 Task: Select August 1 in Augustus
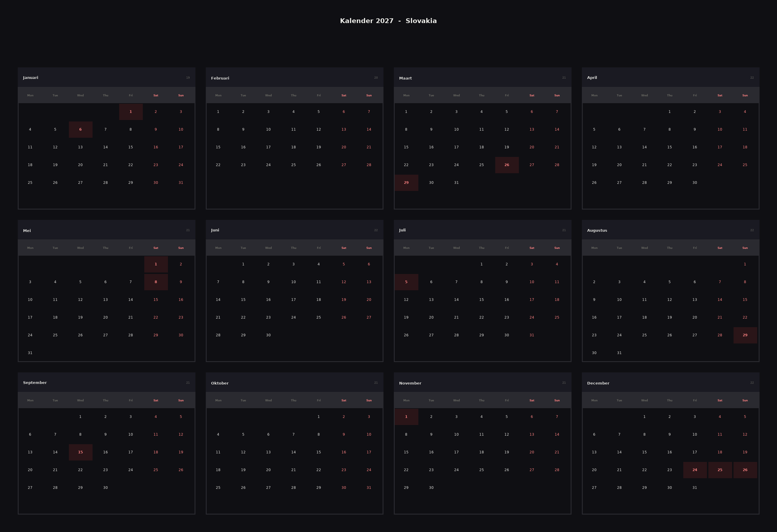tap(745, 264)
